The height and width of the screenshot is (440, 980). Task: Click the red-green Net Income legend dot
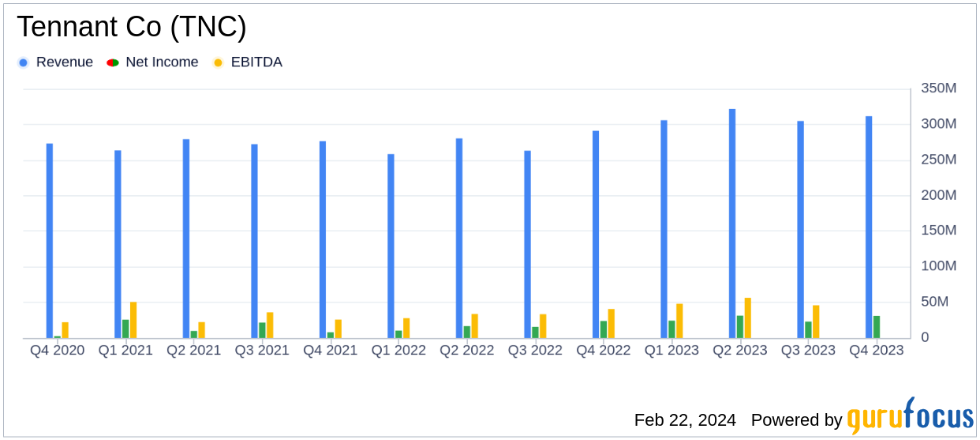tap(112, 62)
